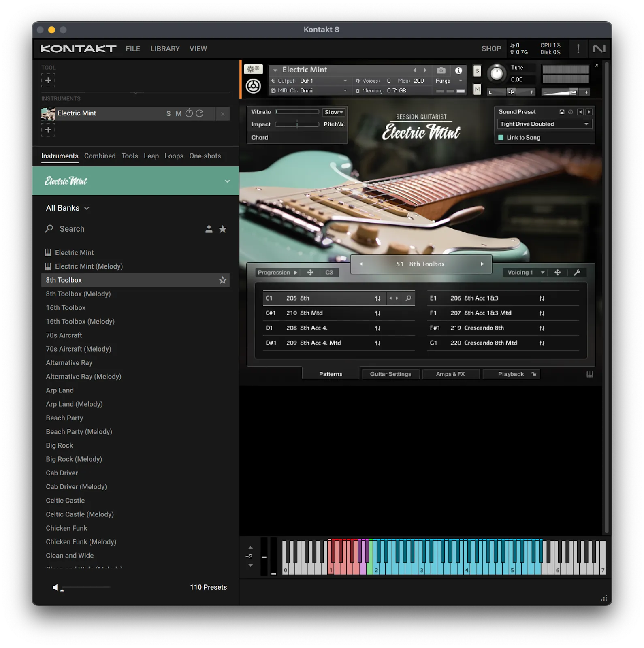644x648 pixels.
Task: Go to next song after 8th Toolbox
Action: coord(482,264)
